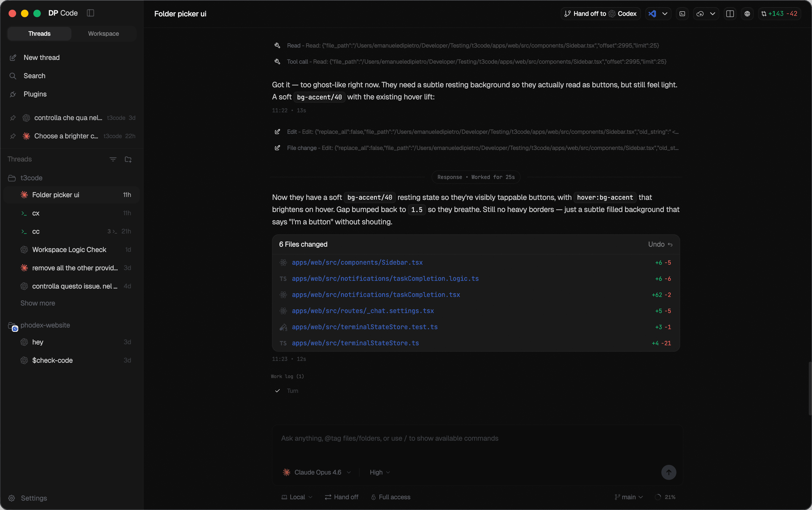Switch to the Workspace tab
The image size is (812, 510).
(103, 33)
